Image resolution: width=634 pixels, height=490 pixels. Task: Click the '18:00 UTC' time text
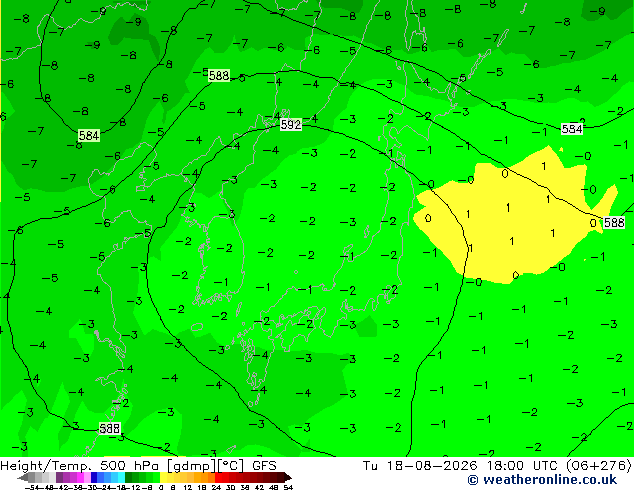click(523, 465)
